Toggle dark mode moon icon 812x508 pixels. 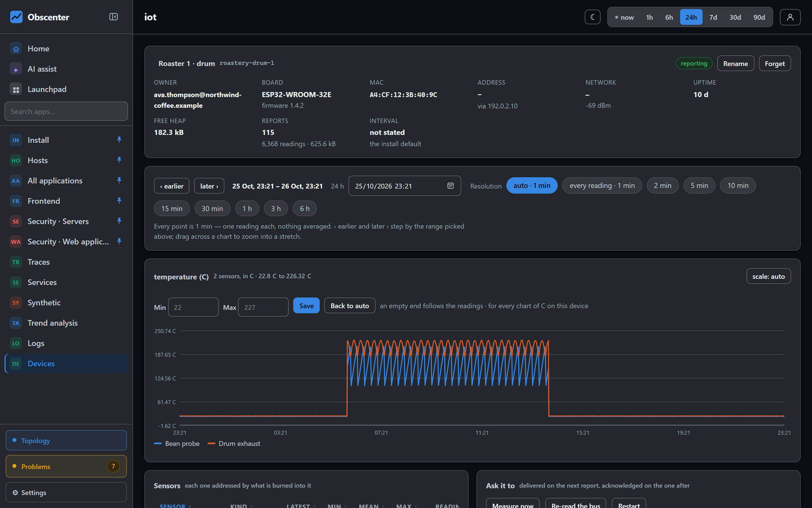[593, 17]
